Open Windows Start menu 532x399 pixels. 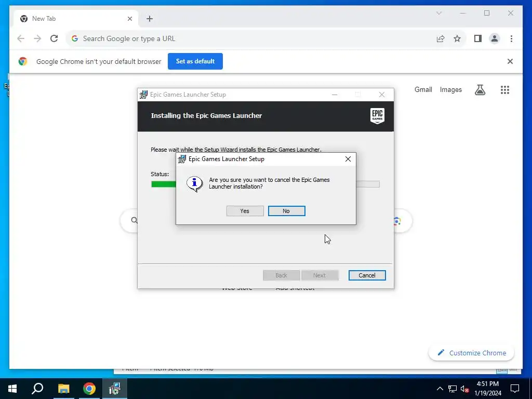(12, 389)
